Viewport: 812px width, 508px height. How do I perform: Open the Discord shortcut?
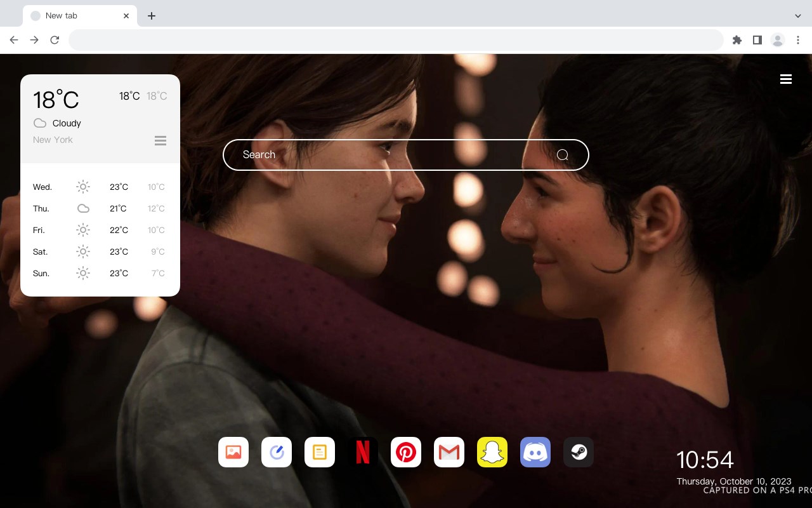[535, 452]
